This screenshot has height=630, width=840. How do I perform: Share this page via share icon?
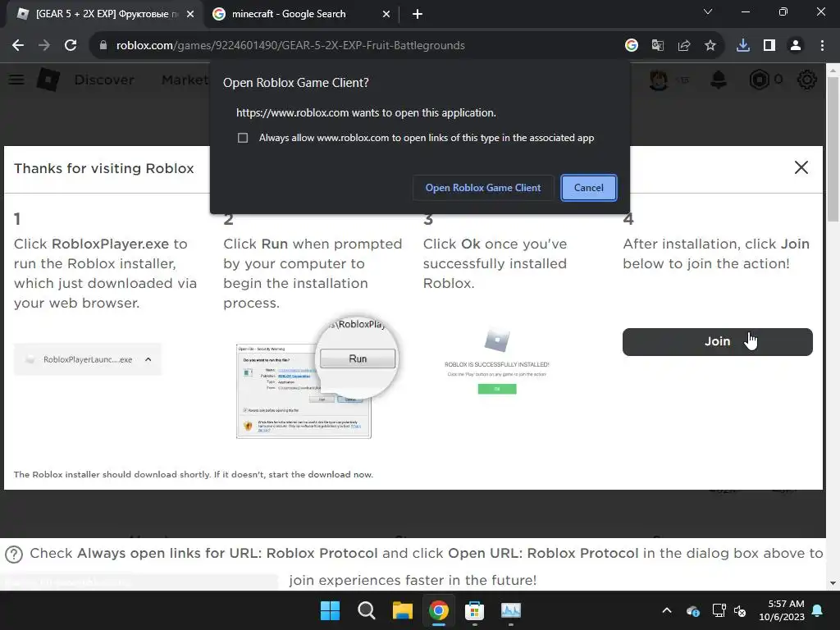pos(684,46)
